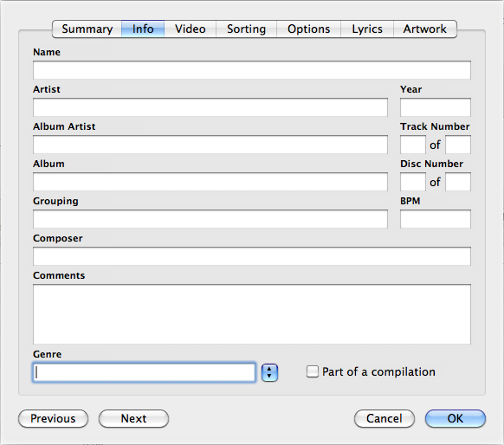Select the Year input box
Image resolution: width=504 pixels, height=445 pixels.
pos(436,107)
